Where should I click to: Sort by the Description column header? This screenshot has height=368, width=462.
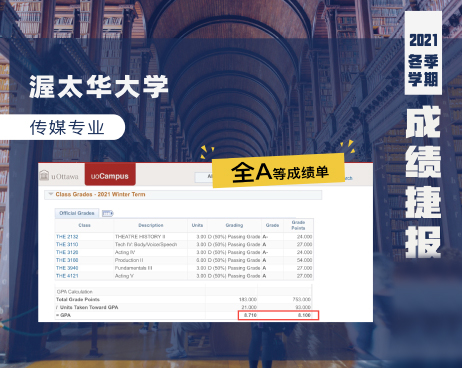pyautogui.click(x=151, y=225)
